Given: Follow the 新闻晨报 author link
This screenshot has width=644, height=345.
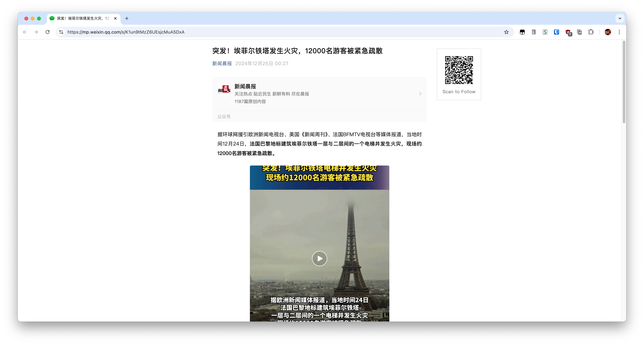Looking at the screenshot, I should click(222, 64).
